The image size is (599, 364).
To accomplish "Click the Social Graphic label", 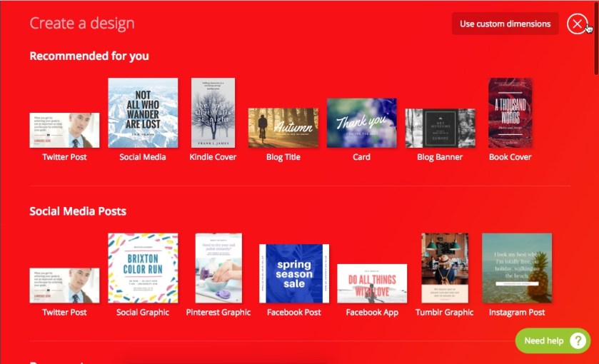I will [x=143, y=313].
